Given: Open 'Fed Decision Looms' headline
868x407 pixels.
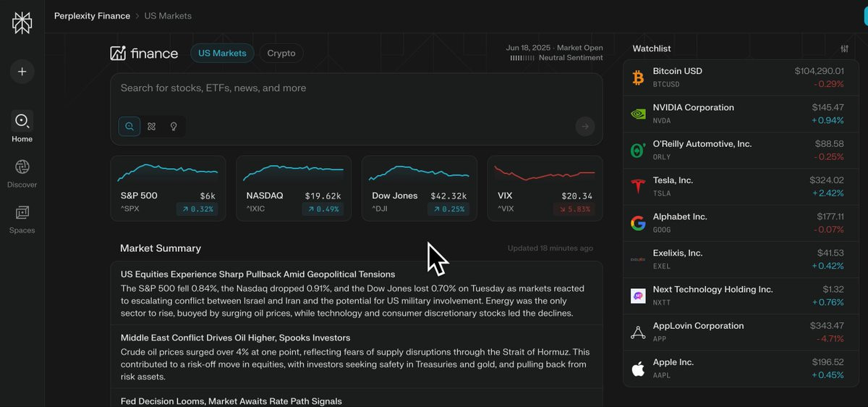Looking at the screenshot, I should (231, 400).
